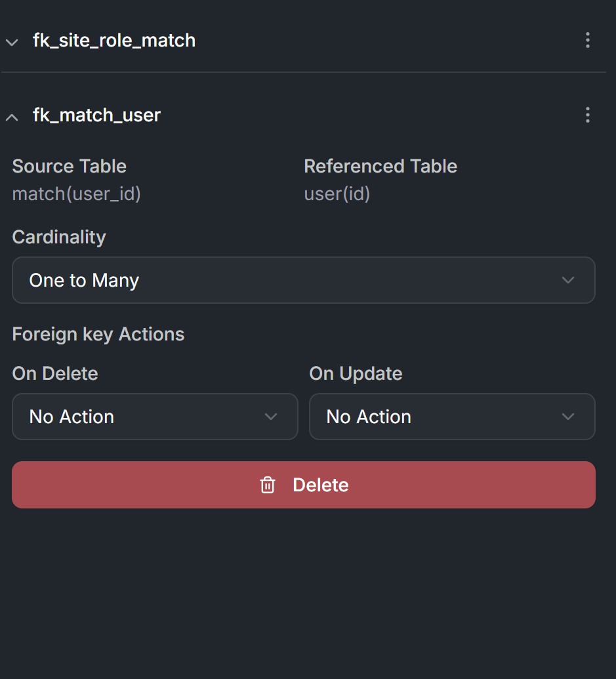Click the Referenced Table label

click(x=380, y=166)
